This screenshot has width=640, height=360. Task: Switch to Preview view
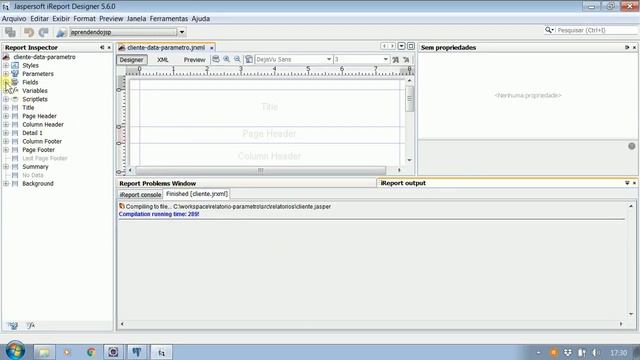point(194,60)
